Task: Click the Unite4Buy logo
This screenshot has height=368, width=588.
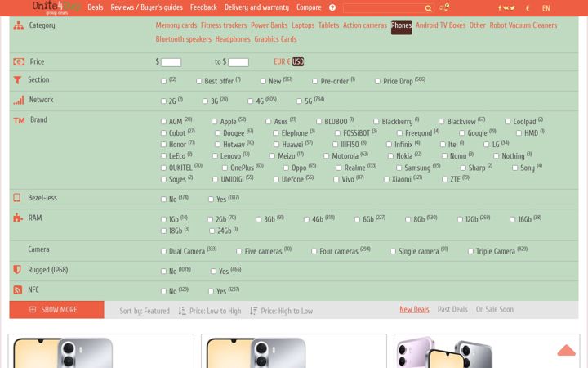Action: click(56, 7)
